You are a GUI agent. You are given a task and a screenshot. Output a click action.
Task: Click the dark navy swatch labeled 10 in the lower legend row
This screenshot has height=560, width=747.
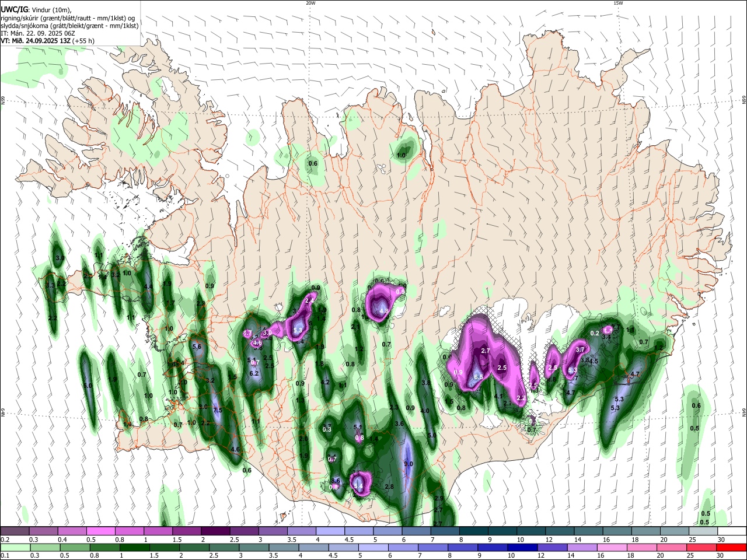(x=523, y=548)
